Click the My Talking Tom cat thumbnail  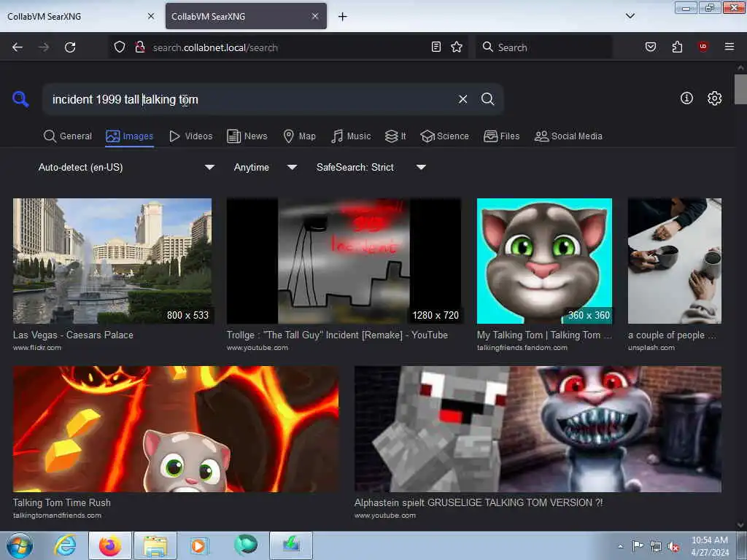click(x=544, y=261)
